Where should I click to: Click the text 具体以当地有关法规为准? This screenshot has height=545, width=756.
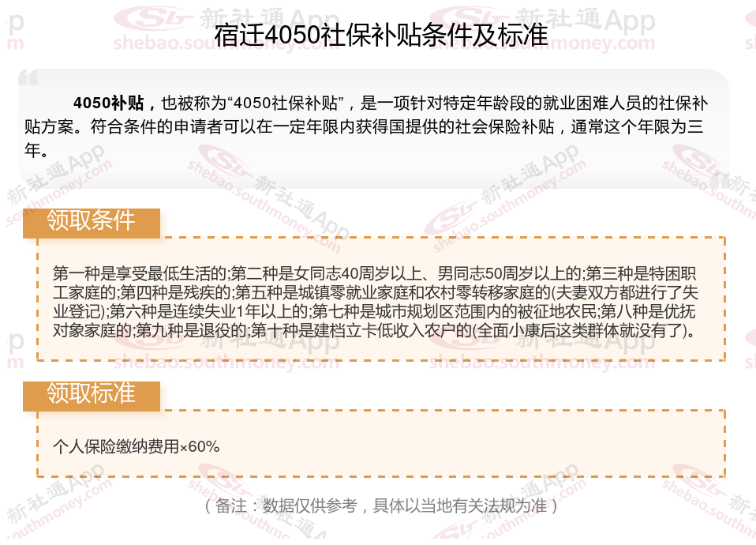click(x=460, y=506)
